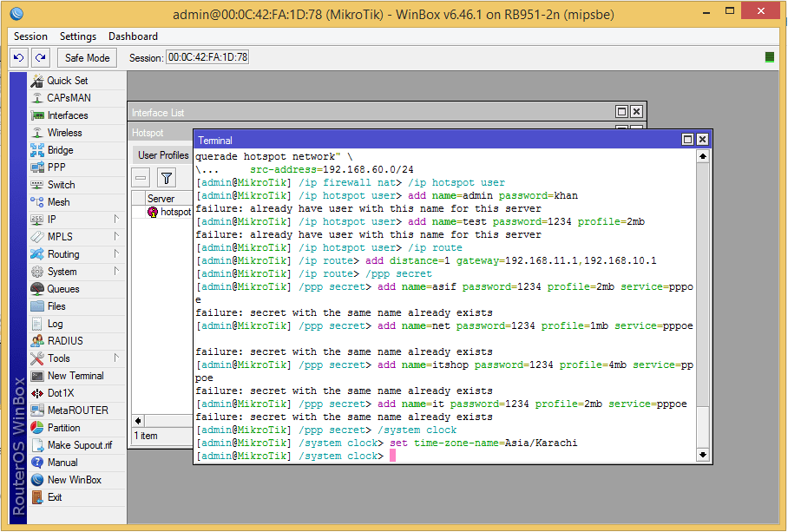Click the redo arrow in the toolbar
The width and height of the screenshot is (788, 532).
pos(40,57)
